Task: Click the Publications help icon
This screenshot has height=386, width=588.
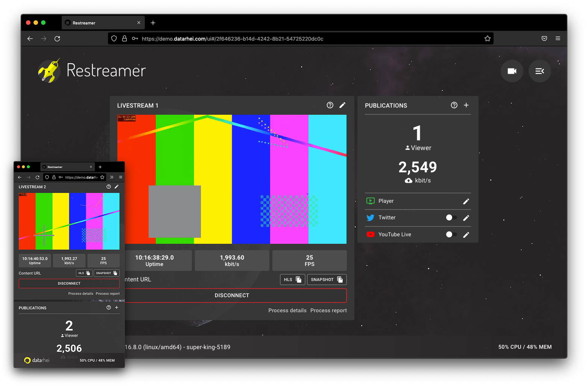Action: click(454, 105)
